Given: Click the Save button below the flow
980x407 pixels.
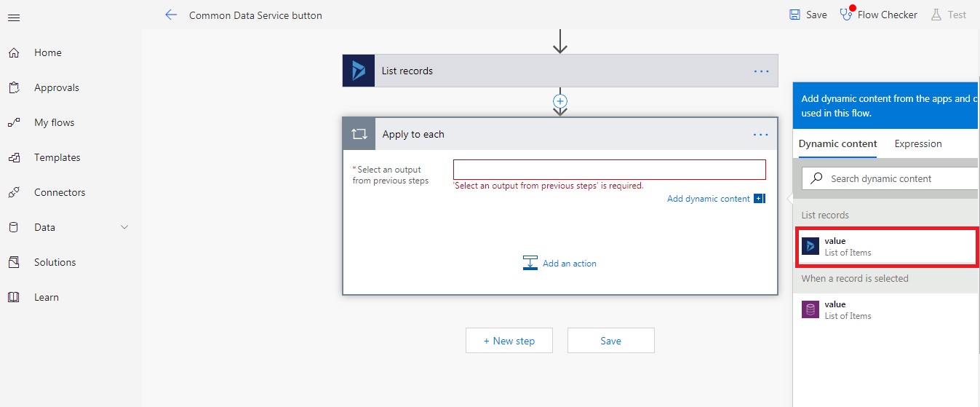Looking at the screenshot, I should 610,341.
